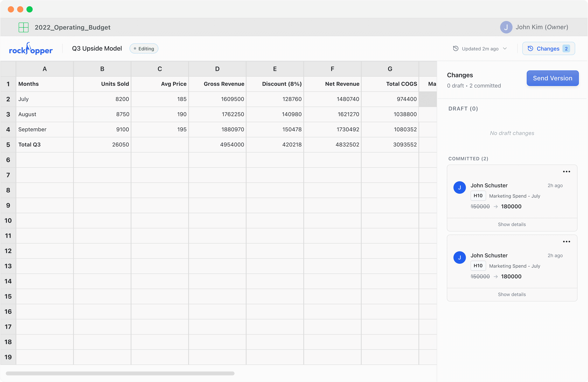The height and width of the screenshot is (382, 588).
Task: Click the Send Version button
Action: point(552,78)
